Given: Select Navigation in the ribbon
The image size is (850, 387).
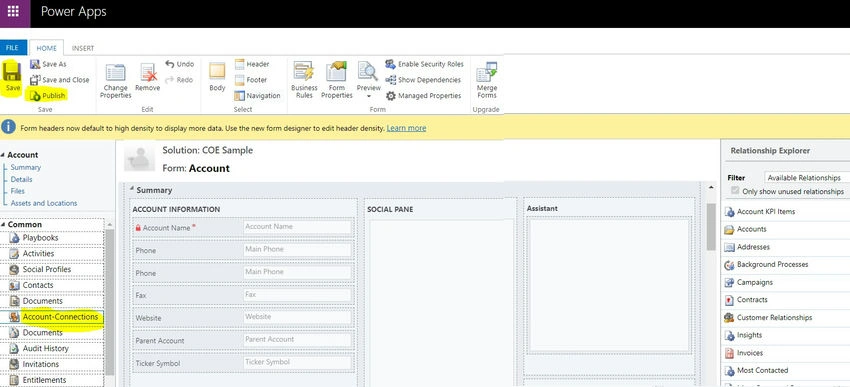Looking at the screenshot, I should coord(257,95).
